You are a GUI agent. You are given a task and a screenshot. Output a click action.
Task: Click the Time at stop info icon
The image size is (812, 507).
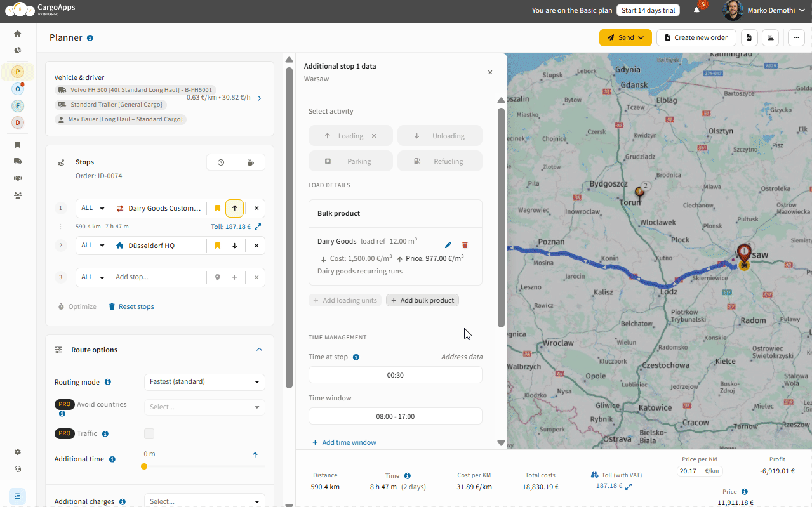(x=356, y=357)
